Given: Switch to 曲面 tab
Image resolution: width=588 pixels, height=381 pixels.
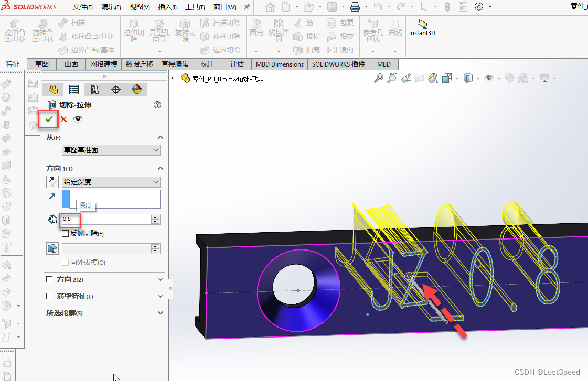Looking at the screenshot, I should coord(71,64).
